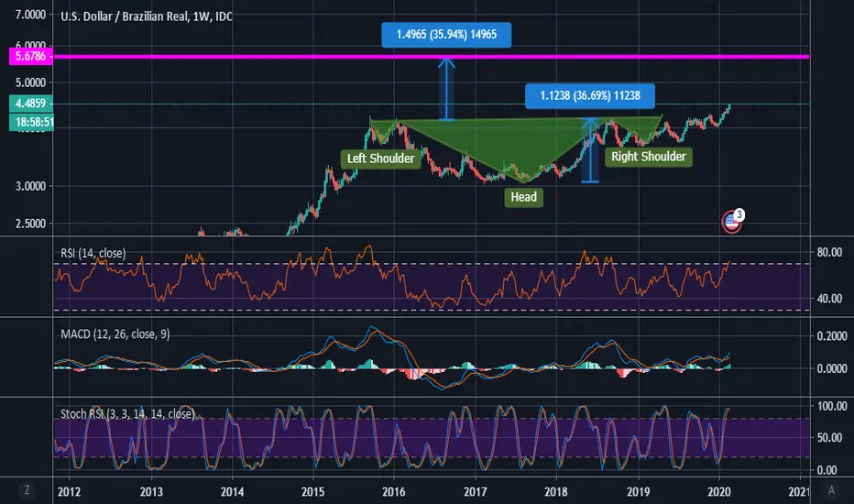Select the magenta horizontal price line
This screenshot has height=504, width=854.
click(431, 56)
